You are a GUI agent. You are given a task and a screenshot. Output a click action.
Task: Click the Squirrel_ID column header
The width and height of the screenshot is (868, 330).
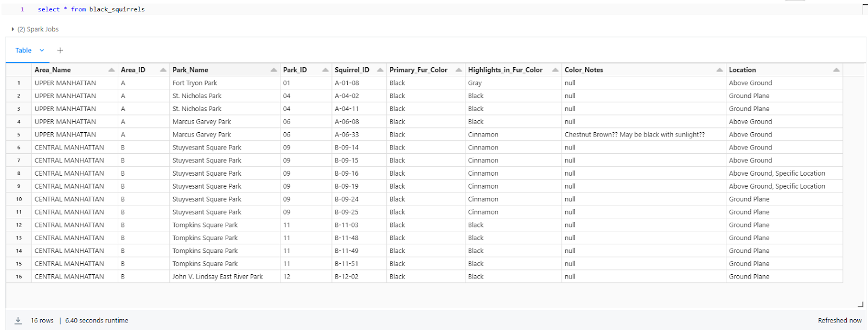coord(359,70)
